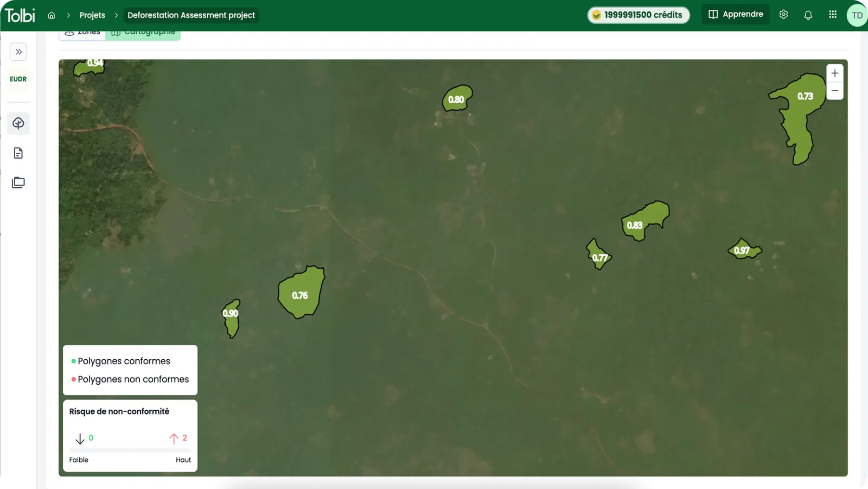Click the risk slider bar
The image size is (868, 489).
(x=130, y=450)
